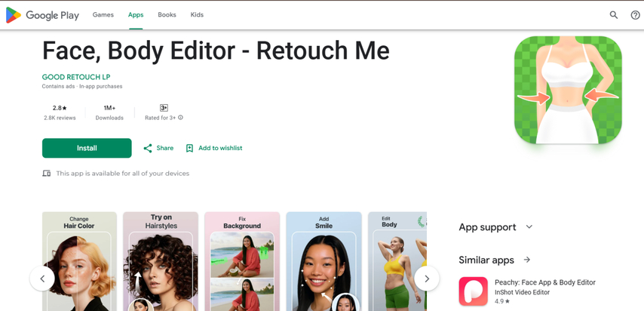The height and width of the screenshot is (311, 644).
Task: Click the Similar apps heading
Action: pyautogui.click(x=486, y=260)
